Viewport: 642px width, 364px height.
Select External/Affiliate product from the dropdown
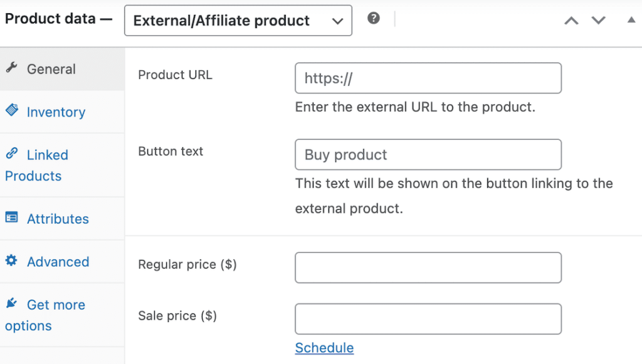pos(238,21)
